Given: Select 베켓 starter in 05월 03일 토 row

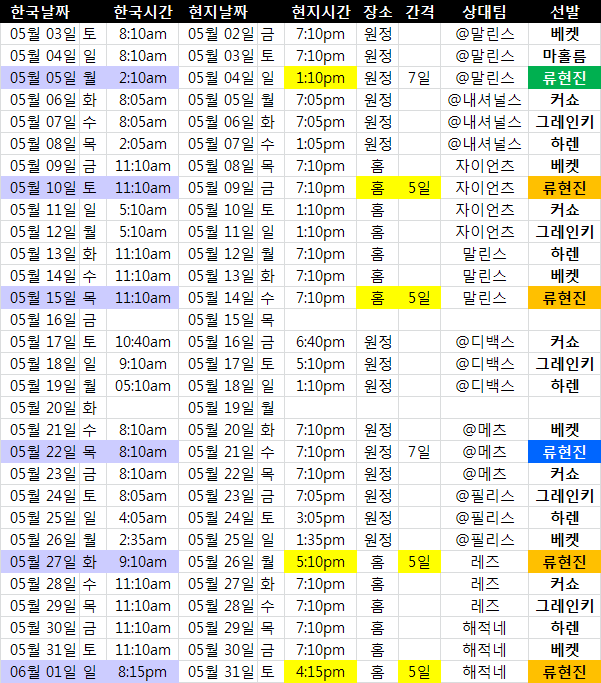Looking at the screenshot, I should coord(565,34).
